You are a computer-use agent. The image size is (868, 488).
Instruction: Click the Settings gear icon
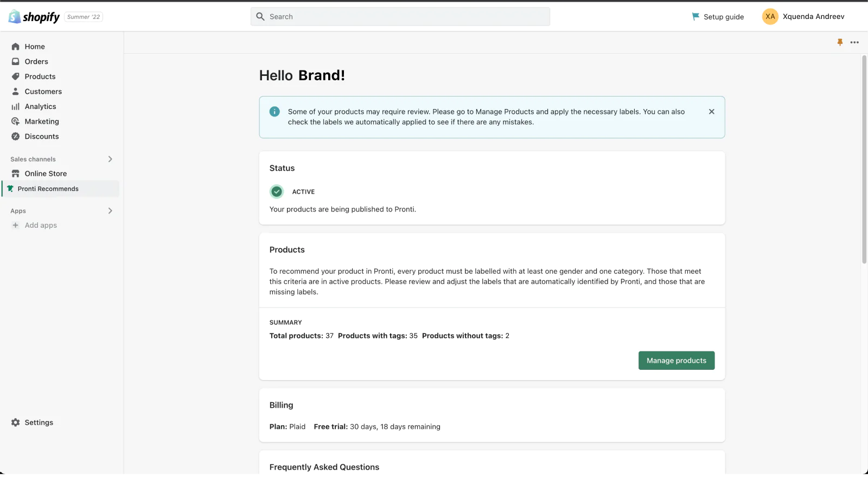(x=16, y=422)
